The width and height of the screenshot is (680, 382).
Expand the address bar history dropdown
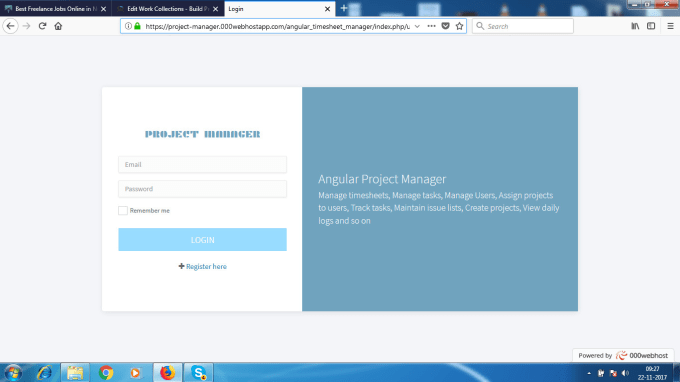click(x=417, y=26)
